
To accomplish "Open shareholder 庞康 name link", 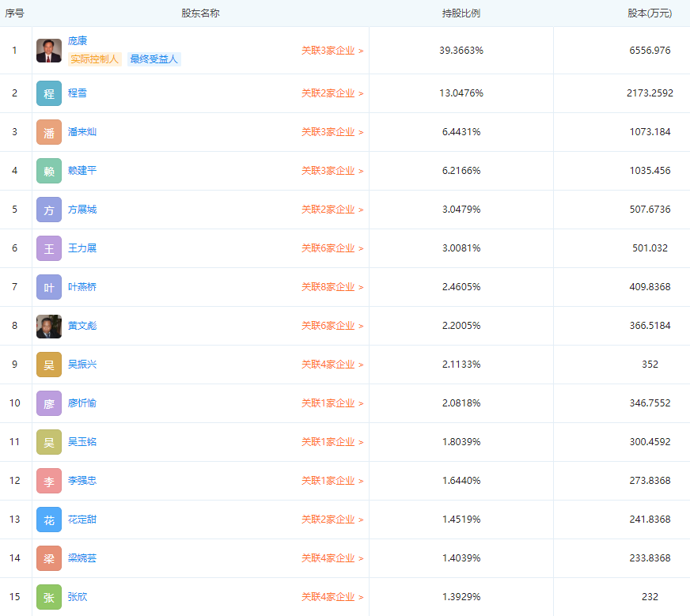I will tap(78, 41).
